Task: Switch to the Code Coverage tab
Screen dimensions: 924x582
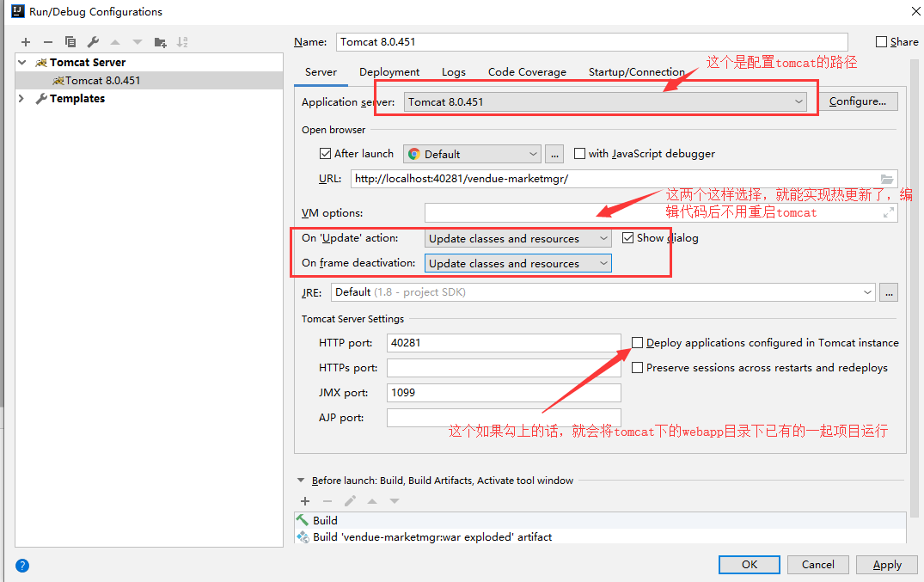Action: (527, 72)
